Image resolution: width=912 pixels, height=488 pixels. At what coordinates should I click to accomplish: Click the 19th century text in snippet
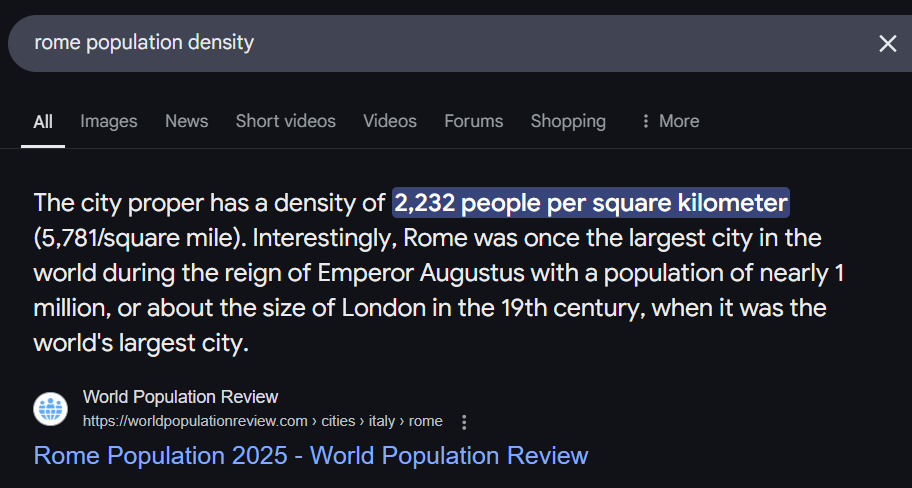(x=570, y=308)
